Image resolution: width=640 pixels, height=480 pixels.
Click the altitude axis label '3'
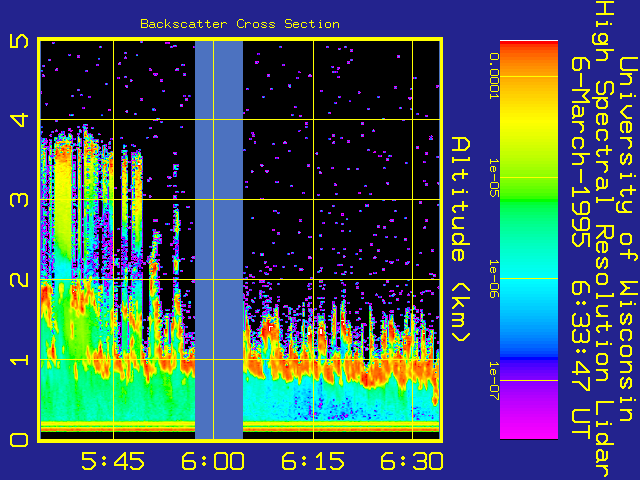(19, 199)
